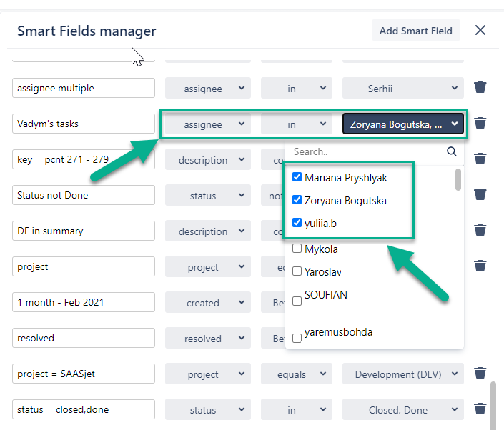Delete the status = closed,done smart field
The height and width of the screenshot is (430, 504).
tap(480, 409)
